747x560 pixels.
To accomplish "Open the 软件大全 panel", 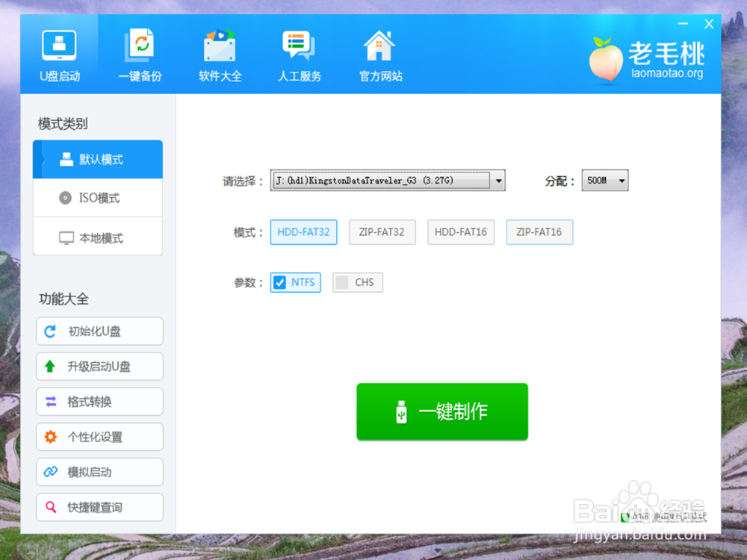I will click(220, 52).
